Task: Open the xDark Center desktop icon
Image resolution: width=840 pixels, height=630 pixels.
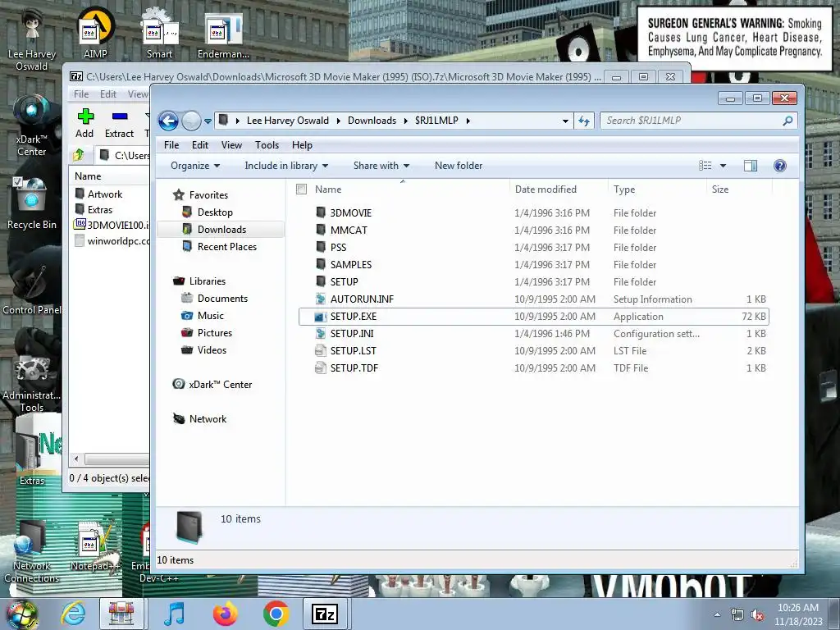Action: 32,126
